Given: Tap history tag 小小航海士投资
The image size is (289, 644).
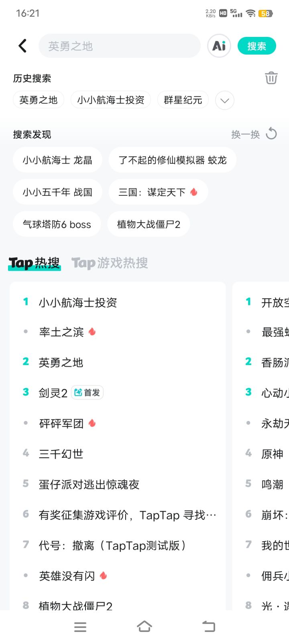Looking at the screenshot, I should coord(111,100).
